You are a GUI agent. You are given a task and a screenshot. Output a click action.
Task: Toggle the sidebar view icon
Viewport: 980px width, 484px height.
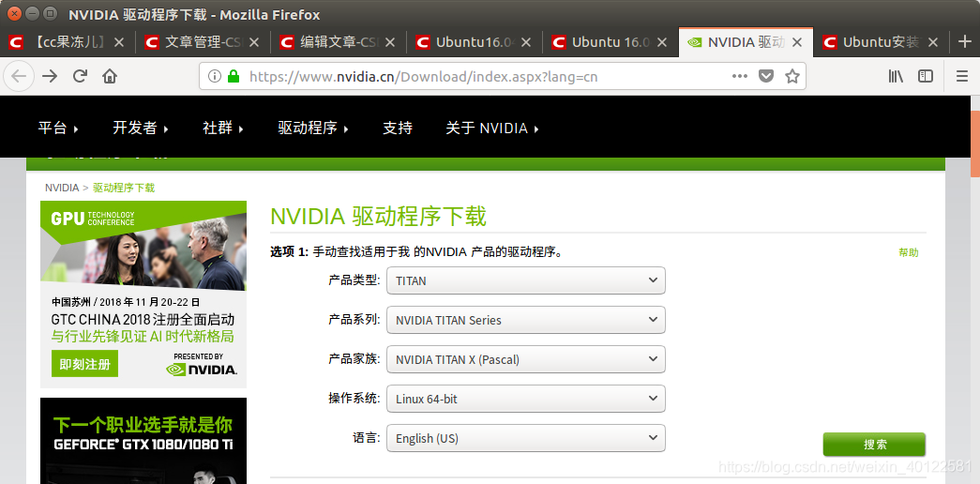pyautogui.click(x=926, y=76)
